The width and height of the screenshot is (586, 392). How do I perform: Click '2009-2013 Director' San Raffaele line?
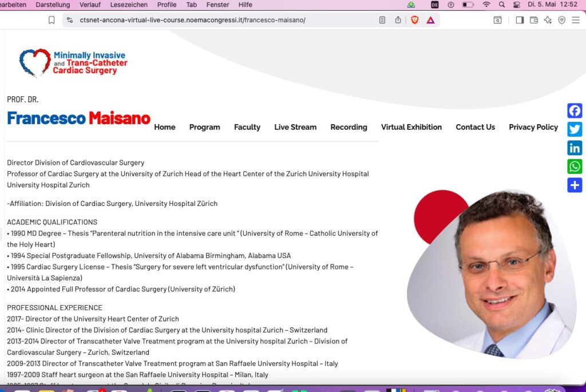[172, 363]
